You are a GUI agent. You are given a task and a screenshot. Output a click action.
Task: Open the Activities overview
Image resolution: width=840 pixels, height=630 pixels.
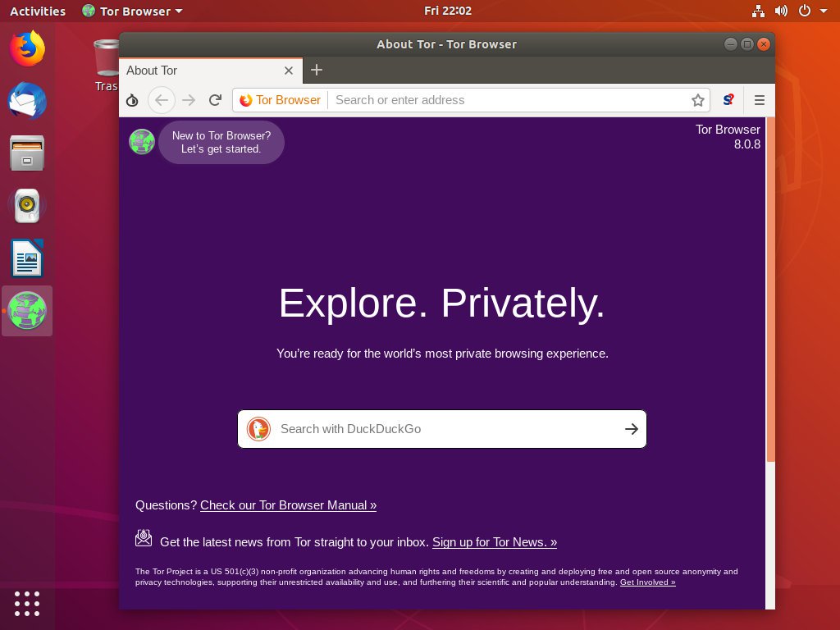37,11
